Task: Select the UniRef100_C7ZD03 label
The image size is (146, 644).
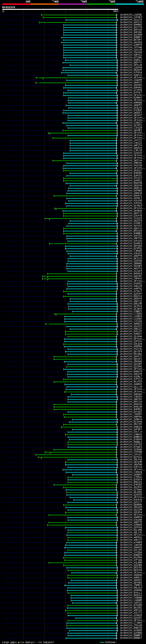Action: [x=131, y=314]
